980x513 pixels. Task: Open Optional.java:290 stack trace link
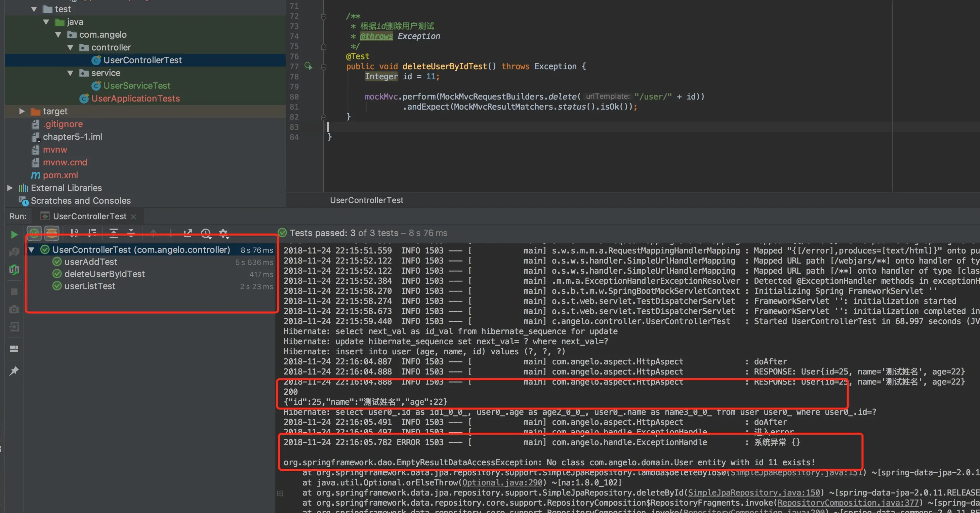pyautogui.click(x=502, y=482)
